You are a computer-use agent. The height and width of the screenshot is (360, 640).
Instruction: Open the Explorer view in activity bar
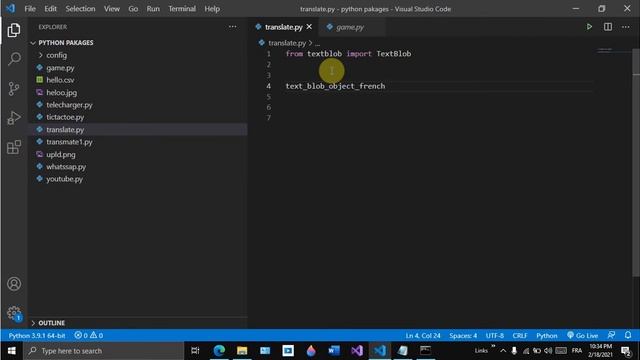coord(14,30)
